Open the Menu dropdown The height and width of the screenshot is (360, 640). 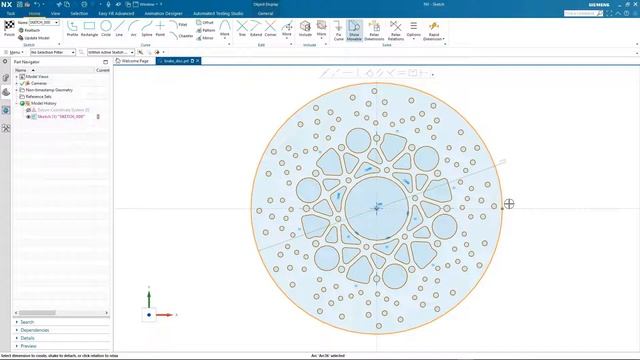coord(13,52)
